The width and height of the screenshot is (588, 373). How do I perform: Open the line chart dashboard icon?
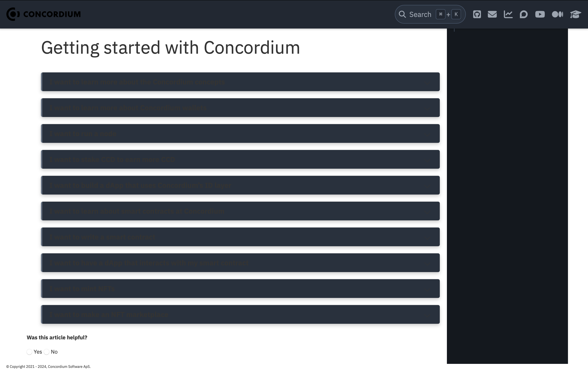(x=508, y=14)
